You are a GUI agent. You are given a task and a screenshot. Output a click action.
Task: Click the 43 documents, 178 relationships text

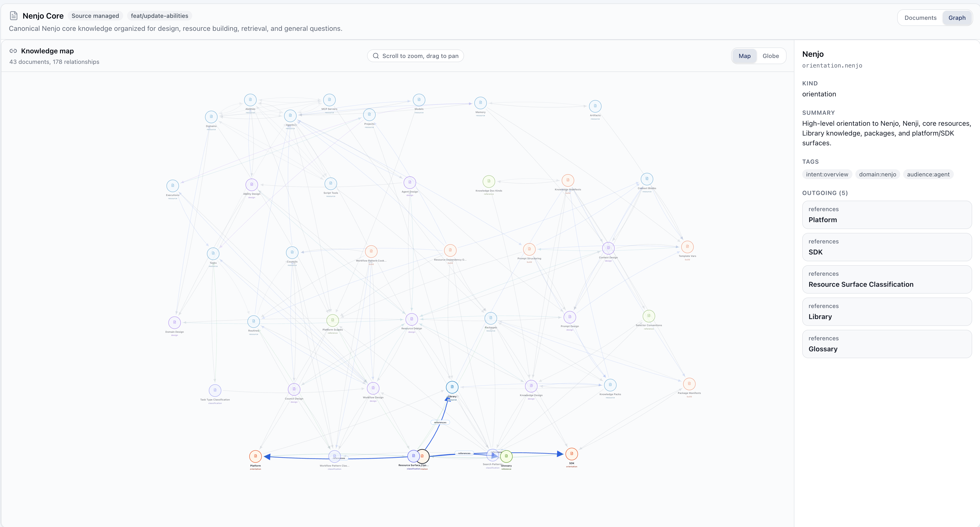coord(54,62)
